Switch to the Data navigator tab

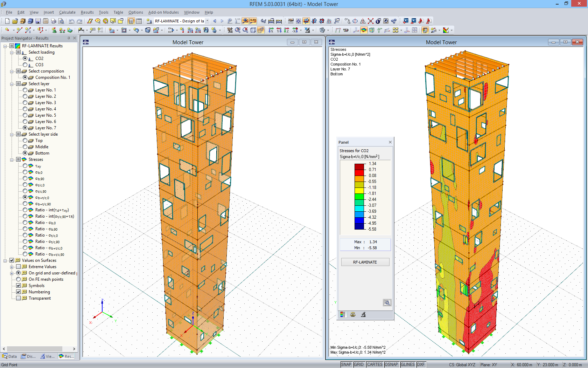(10, 356)
